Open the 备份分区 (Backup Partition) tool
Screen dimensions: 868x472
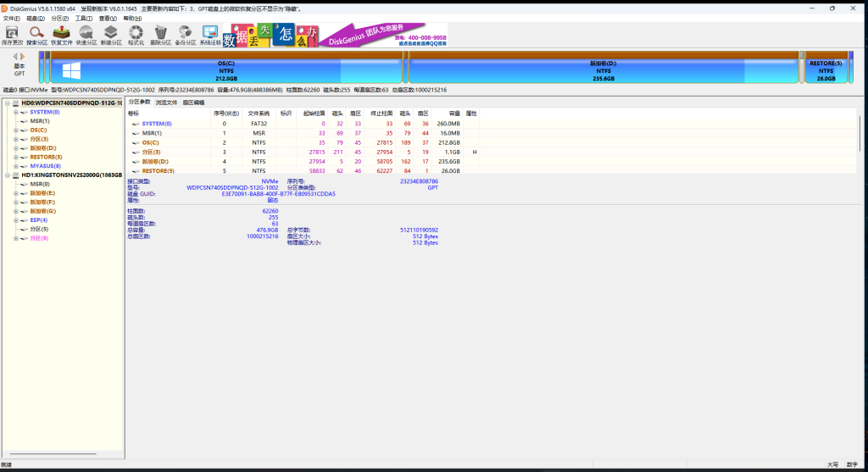(x=185, y=34)
